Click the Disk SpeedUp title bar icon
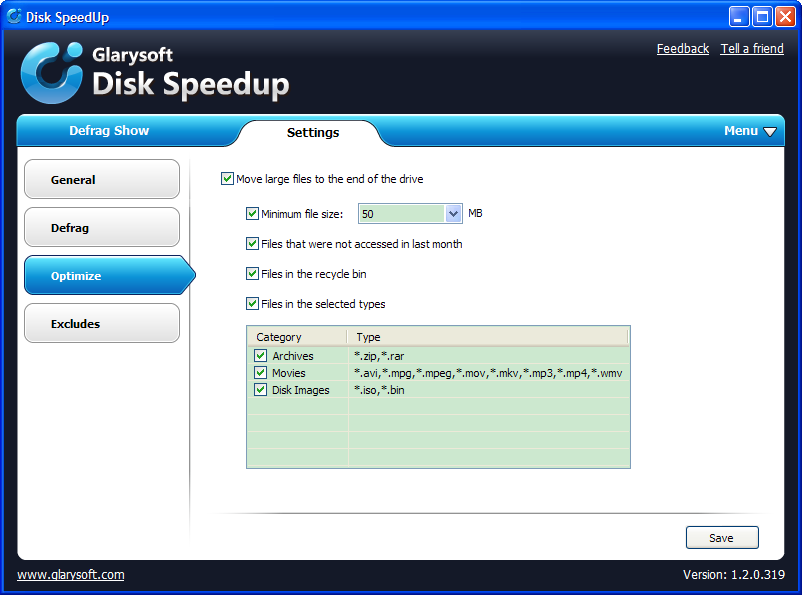 pos(13,16)
